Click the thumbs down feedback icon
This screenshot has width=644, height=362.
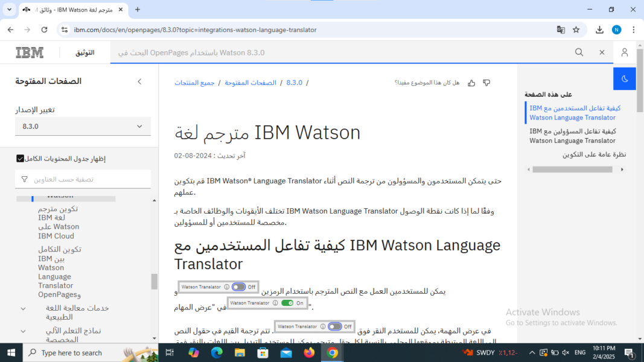pyautogui.click(x=486, y=83)
